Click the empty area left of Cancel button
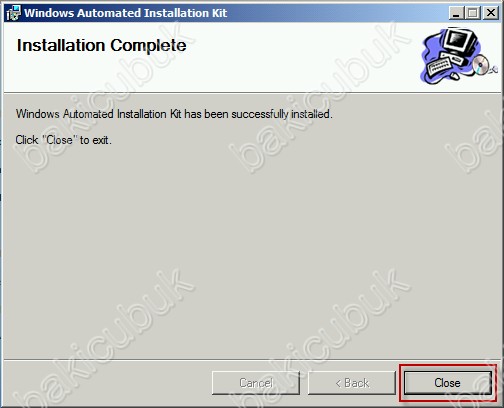Image resolution: width=504 pixels, height=408 pixels. pyautogui.click(x=107, y=383)
